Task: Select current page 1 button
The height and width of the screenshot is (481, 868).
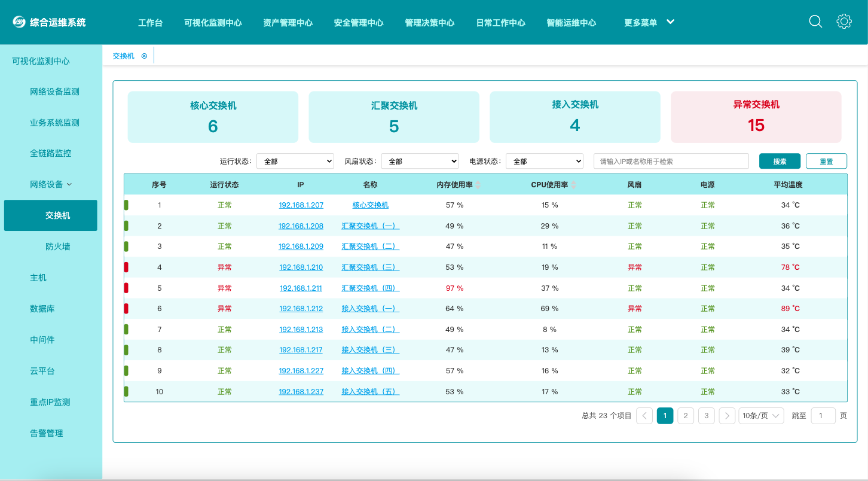Action: [665, 416]
